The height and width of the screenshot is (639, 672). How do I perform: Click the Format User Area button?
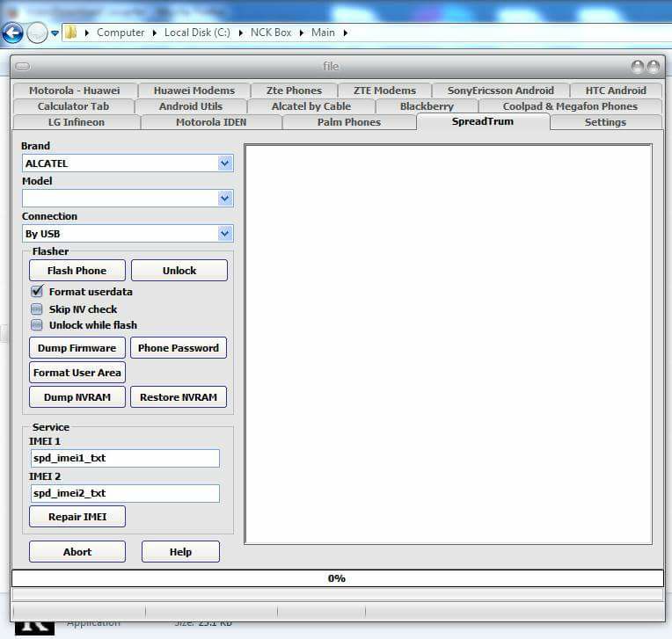pyautogui.click(x=77, y=373)
